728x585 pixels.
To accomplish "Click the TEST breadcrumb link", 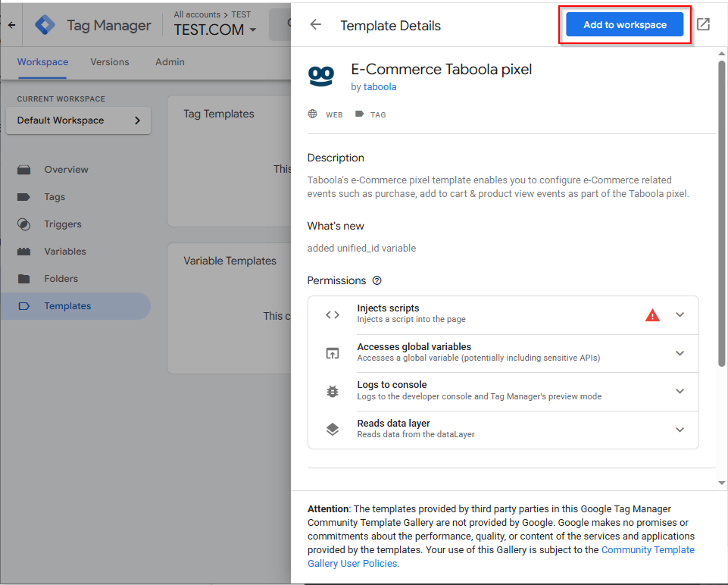I will (x=241, y=14).
